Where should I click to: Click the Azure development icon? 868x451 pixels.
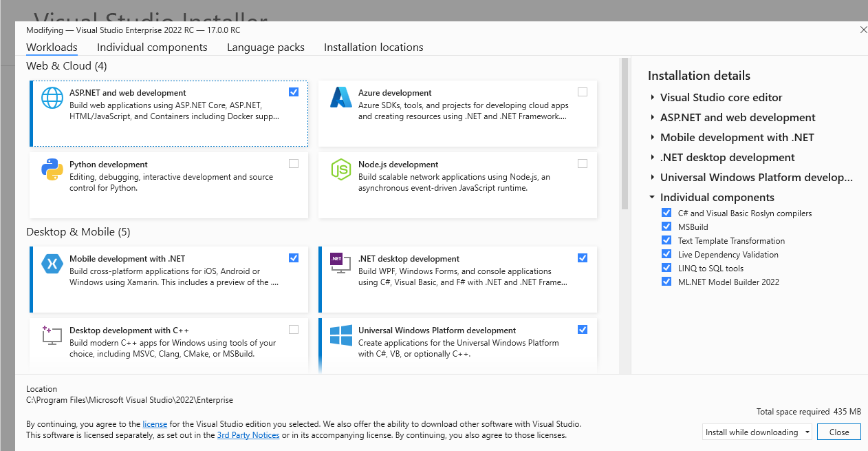pos(340,98)
